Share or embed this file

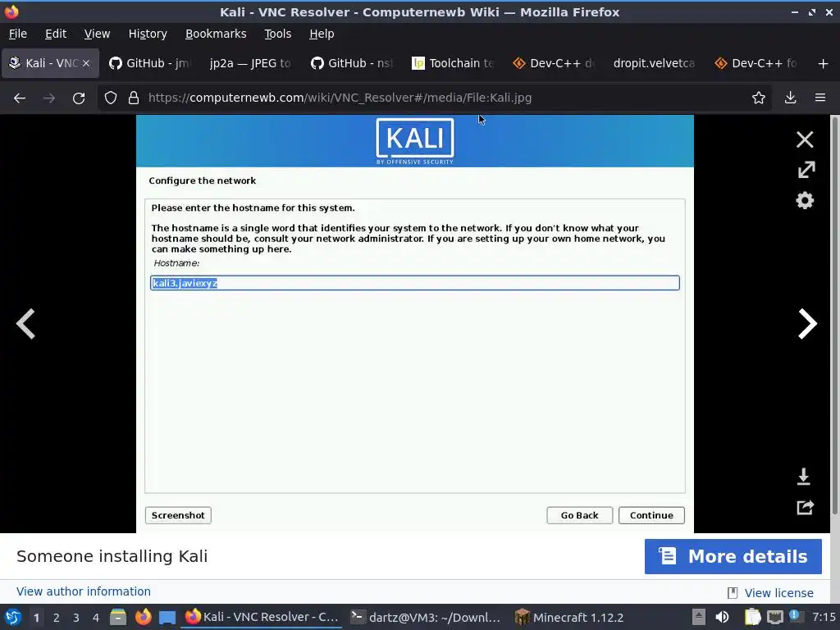806,507
